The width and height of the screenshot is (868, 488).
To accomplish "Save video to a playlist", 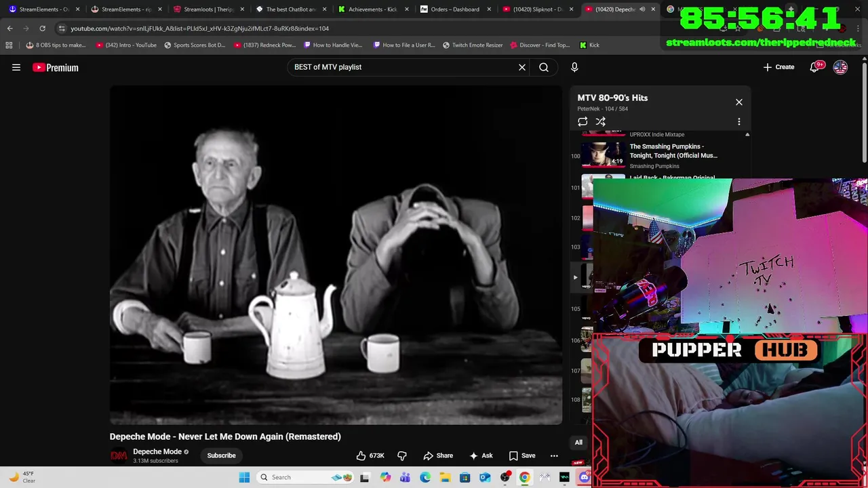I will click(522, 455).
